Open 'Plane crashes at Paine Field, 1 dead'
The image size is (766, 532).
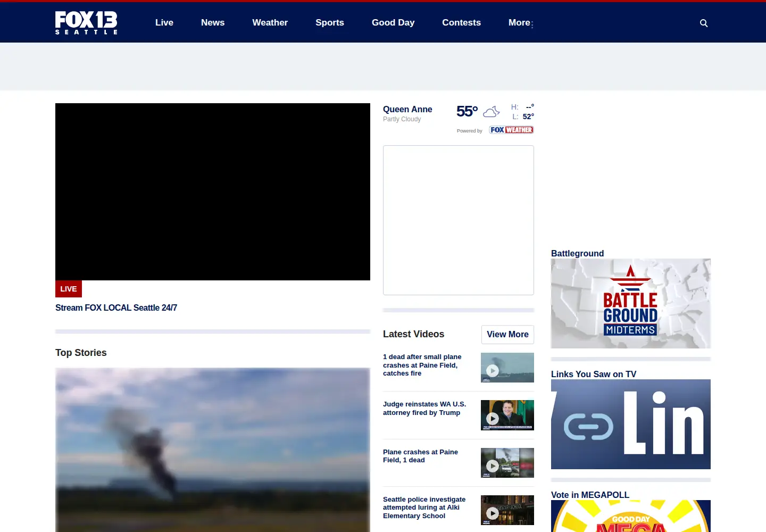(x=420, y=456)
